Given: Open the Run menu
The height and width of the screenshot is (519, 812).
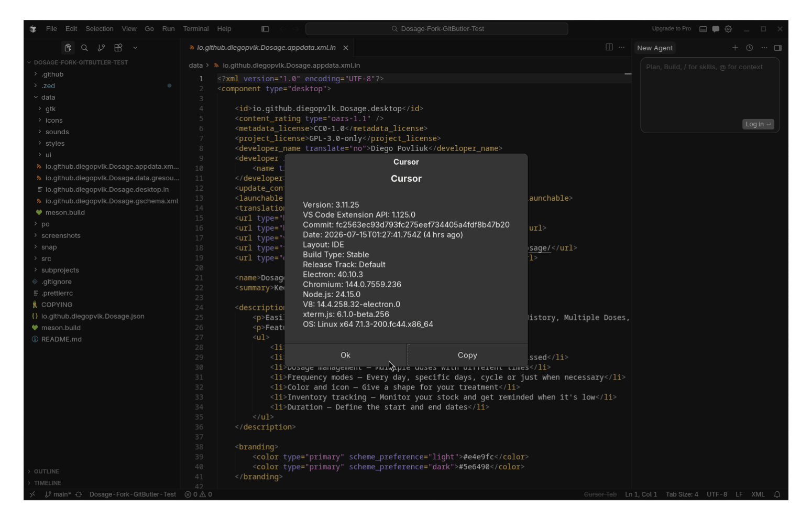Looking at the screenshot, I should click(x=168, y=29).
